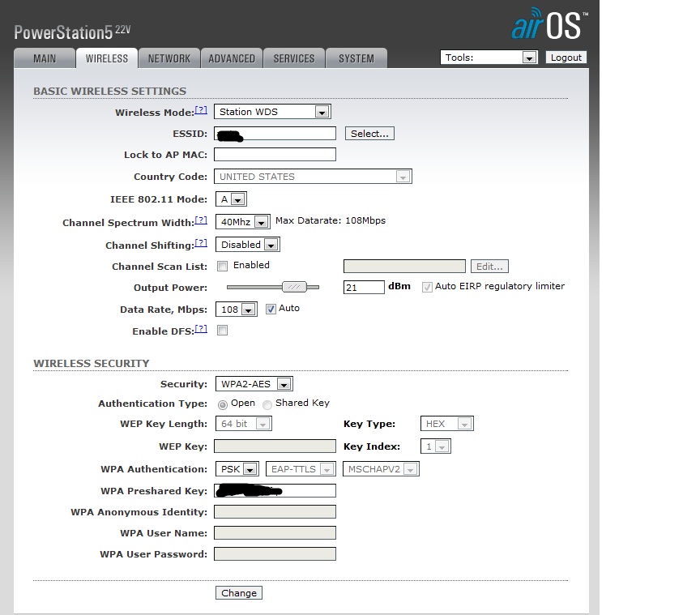Viewport: 700px width, 615px height.
Task: Open the WPA Authentication PSK dropdown
Action: tap(237, 469)
